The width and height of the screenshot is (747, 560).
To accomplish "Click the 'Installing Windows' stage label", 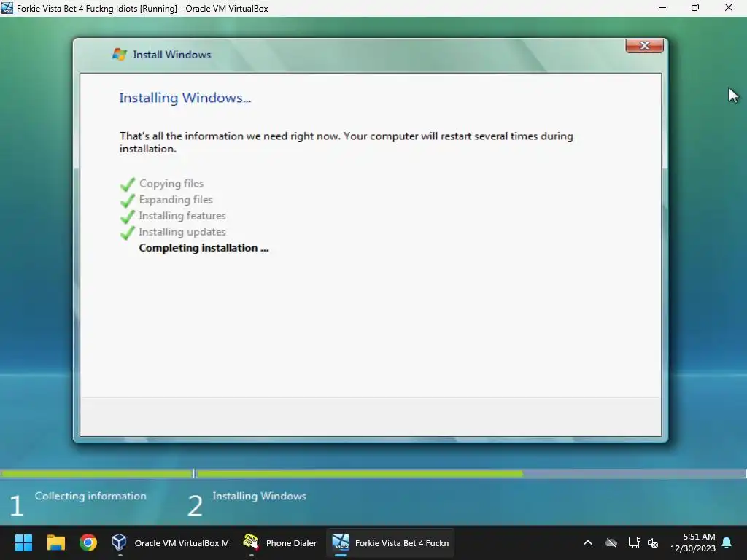I will pos(259,496).
